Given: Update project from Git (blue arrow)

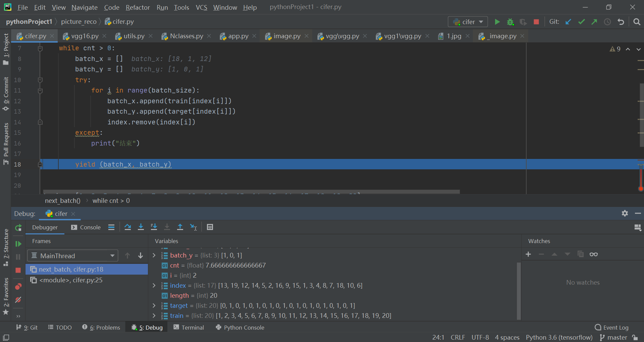Looking at the screenshot, I should (x=568, y=22).
